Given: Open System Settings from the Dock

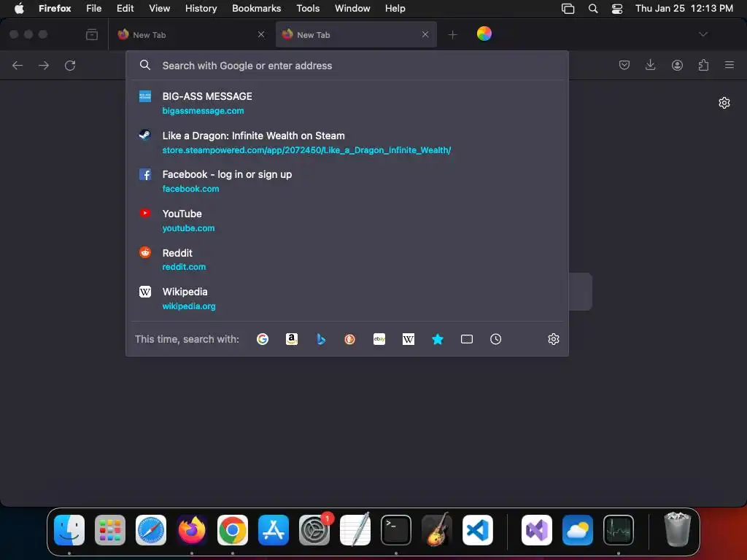Looking at the screenshot, I should coord(314,530).
